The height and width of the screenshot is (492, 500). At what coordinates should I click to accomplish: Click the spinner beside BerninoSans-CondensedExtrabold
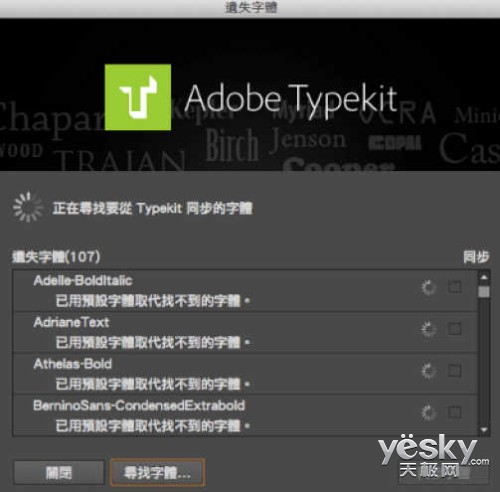point(428,412)
